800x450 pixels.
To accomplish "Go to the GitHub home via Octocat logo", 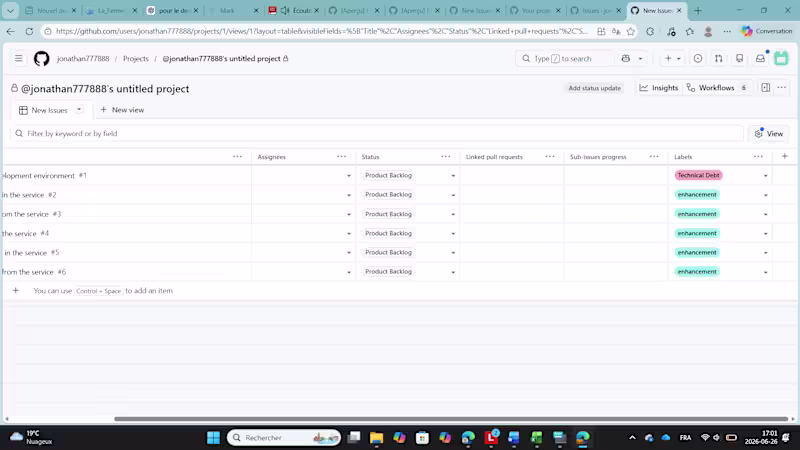I will pyautogui.click(x=42, y=59).
